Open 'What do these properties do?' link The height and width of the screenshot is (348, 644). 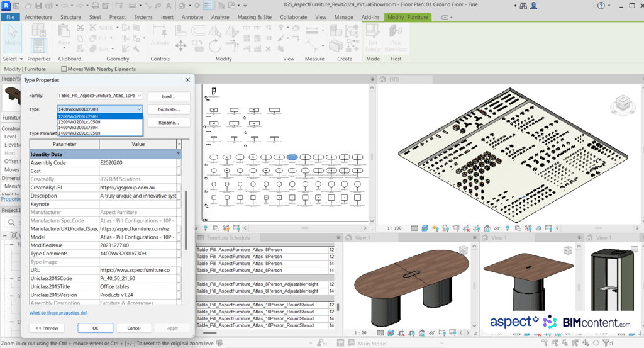(58, 313)
